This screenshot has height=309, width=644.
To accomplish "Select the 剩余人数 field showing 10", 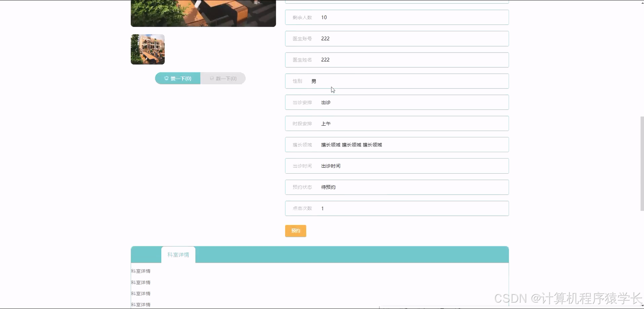I will (397, 17).
